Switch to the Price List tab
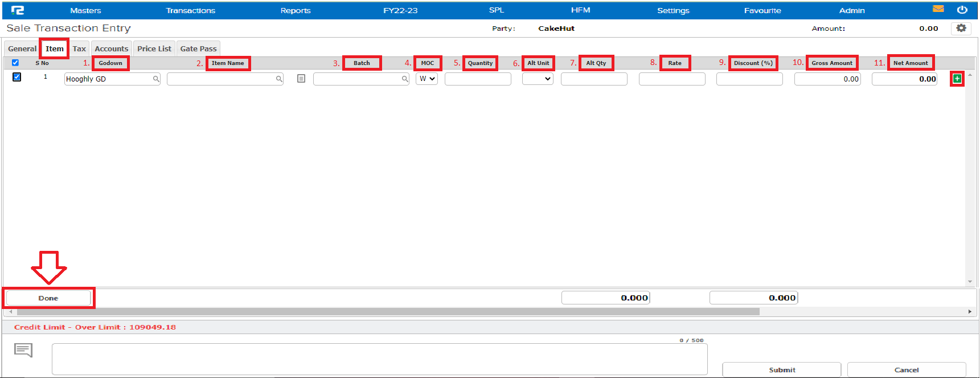 (x=154, y=48)
